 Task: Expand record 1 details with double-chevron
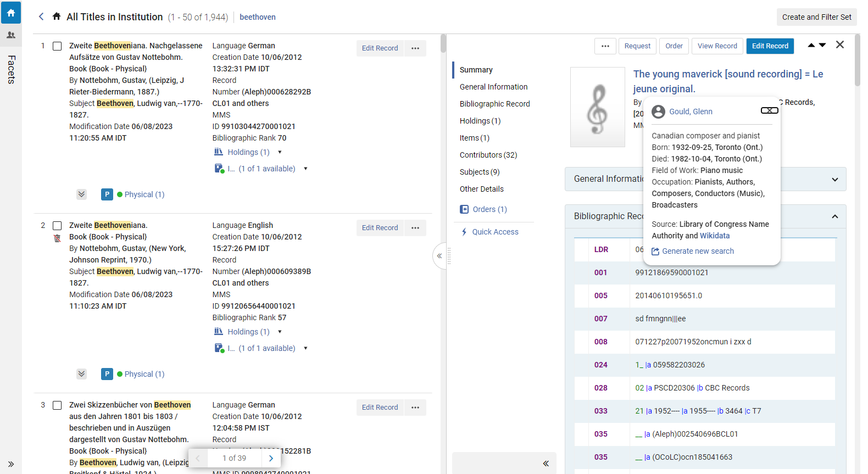(x=81, y=194)
